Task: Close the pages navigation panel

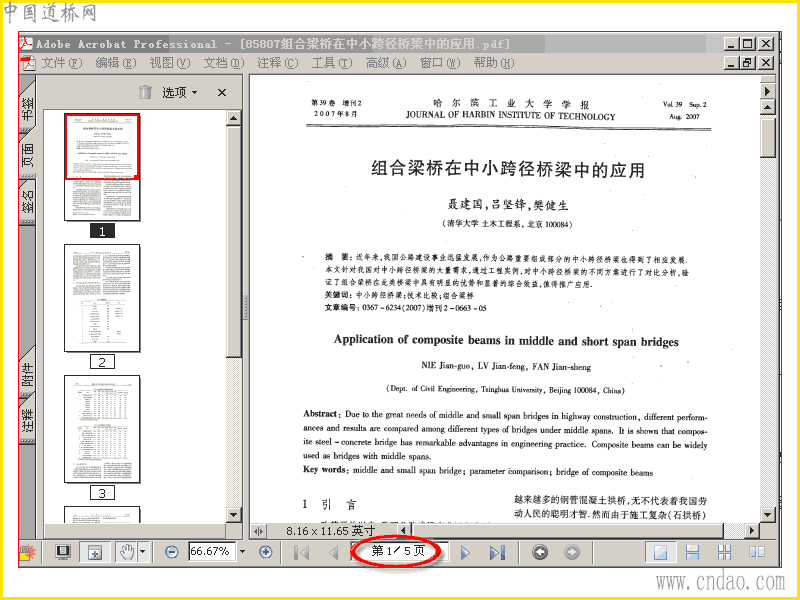Action: [x=221, y=92]
